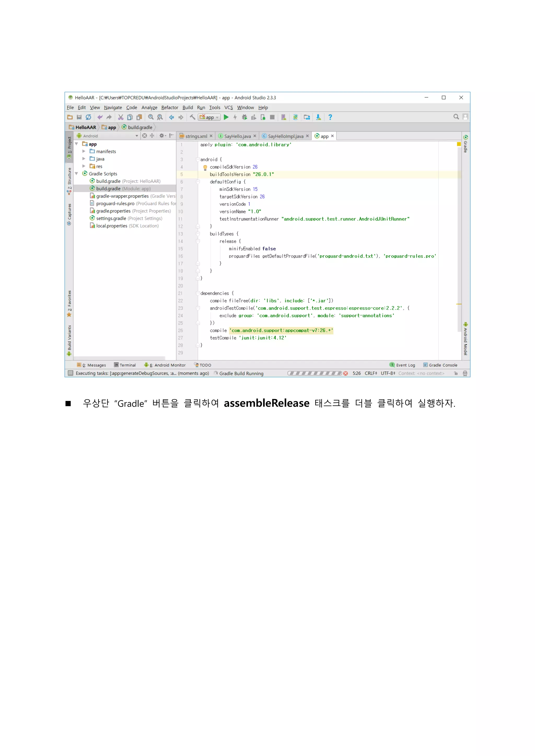Click the Synchronize toolbar icon
This screenshot has width=535, height=756.
click(88, 117)
